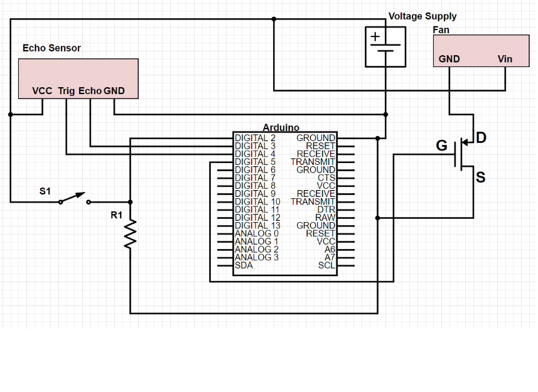
Task: Click Arduino pin DIGITAL 12
Action: 257,218
